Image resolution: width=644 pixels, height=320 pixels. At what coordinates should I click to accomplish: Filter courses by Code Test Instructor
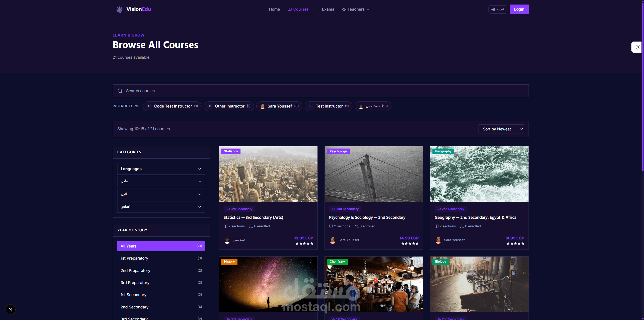tap(172, 106)
